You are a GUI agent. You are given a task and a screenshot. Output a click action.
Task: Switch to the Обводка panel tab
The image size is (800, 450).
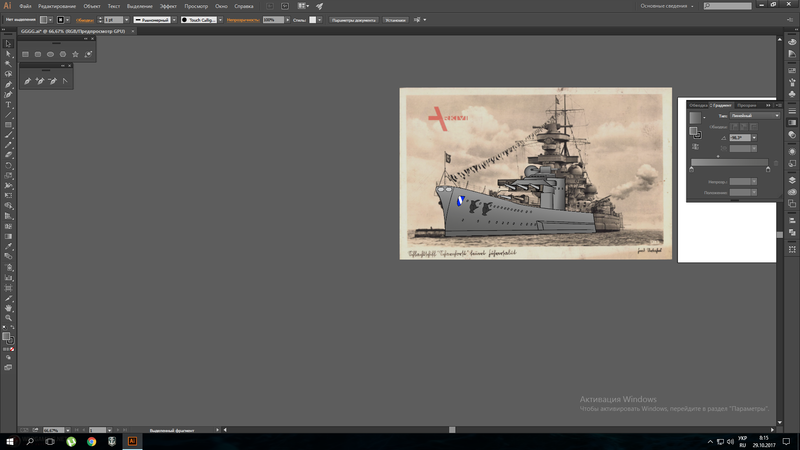pos(697,106)
